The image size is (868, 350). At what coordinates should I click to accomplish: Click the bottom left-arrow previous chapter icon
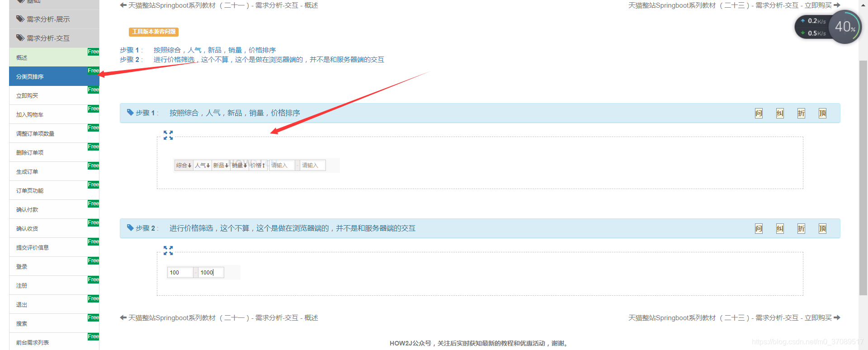click(x=123, y=318)
